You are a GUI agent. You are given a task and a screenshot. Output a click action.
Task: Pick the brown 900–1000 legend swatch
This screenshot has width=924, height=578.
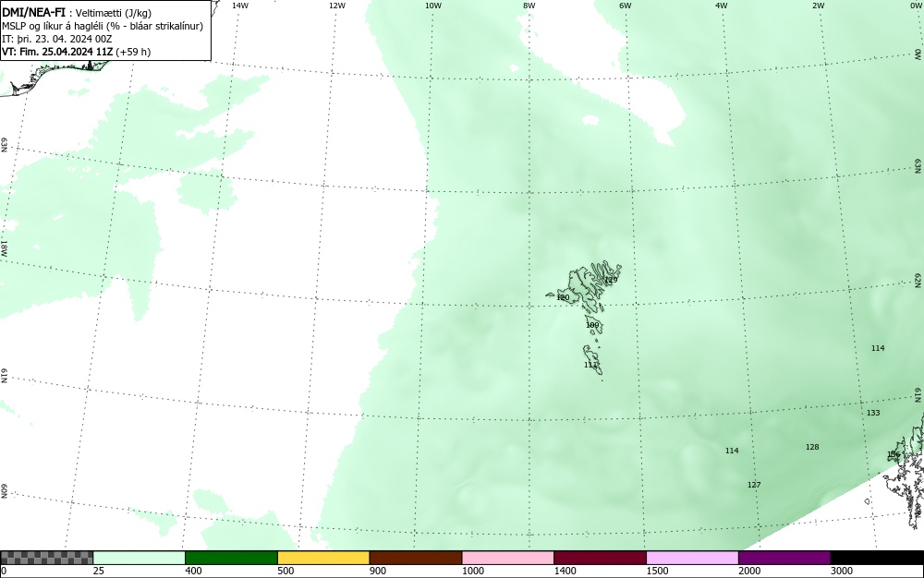point(416,558)
